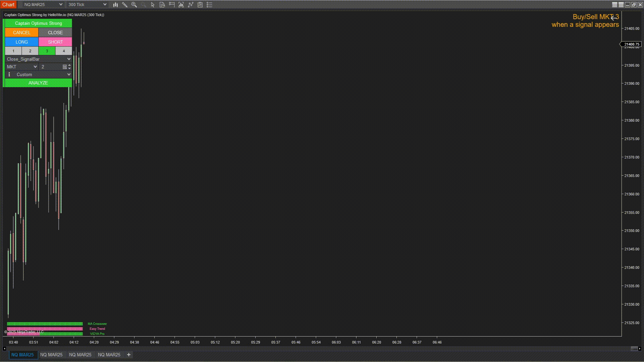Open the chart properties list icon
Image resolution: width=644 pixels, height=362 pixels.
coord(210,5)
